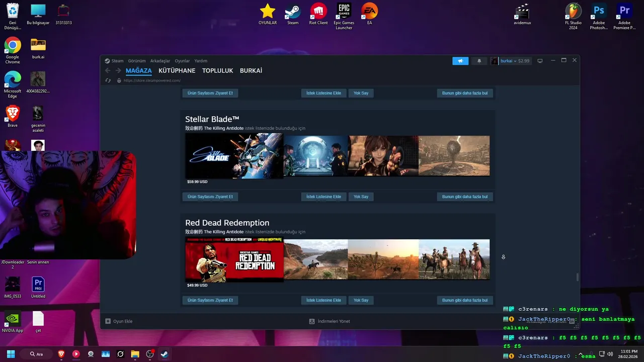Open Riot Client desktop shortcut

[x=318, y=14]
